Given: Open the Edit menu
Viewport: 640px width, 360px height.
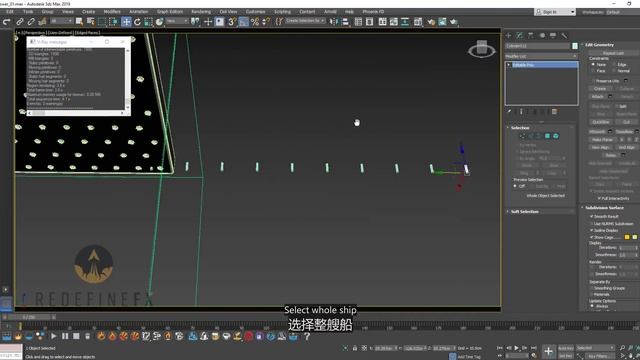Looking at the screenshot, I should (10, 12).
